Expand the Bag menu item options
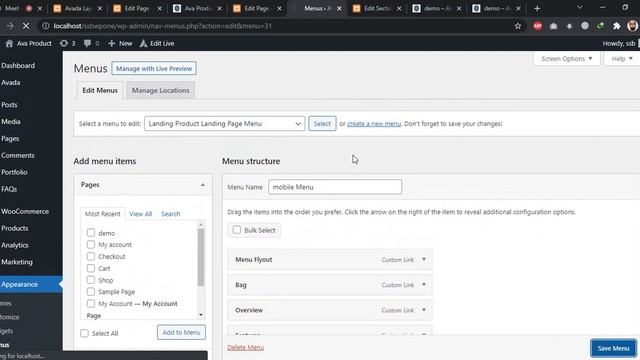 click(x=424, y=285)
